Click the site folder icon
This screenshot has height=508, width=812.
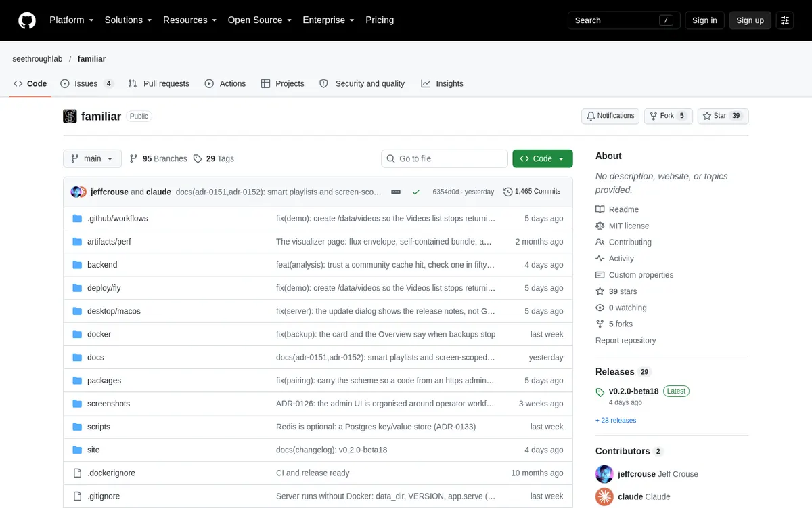76,450
